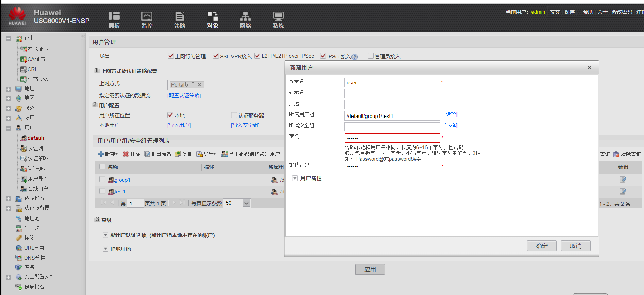
Task: Click the 复制 copy toolbar button
Action: pos(183,154)
